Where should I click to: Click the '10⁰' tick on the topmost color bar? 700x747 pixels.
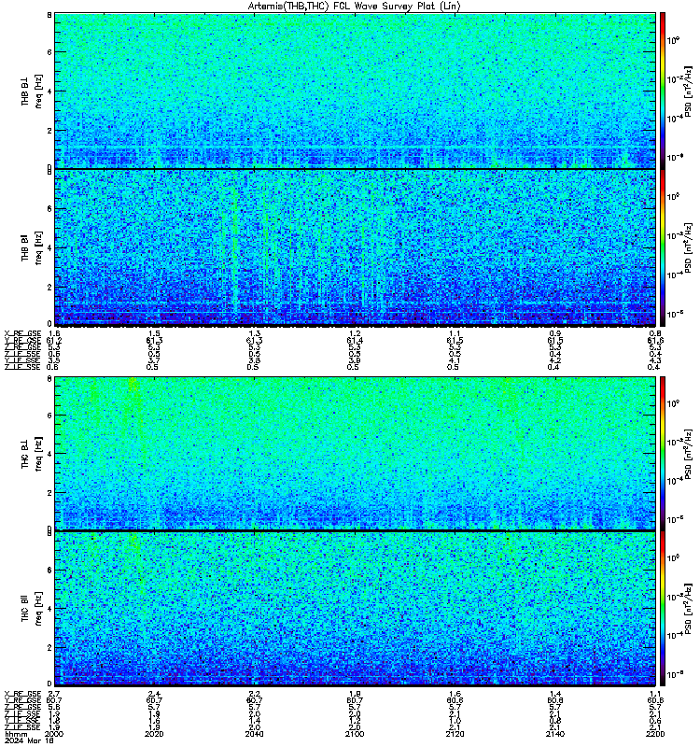673,40
